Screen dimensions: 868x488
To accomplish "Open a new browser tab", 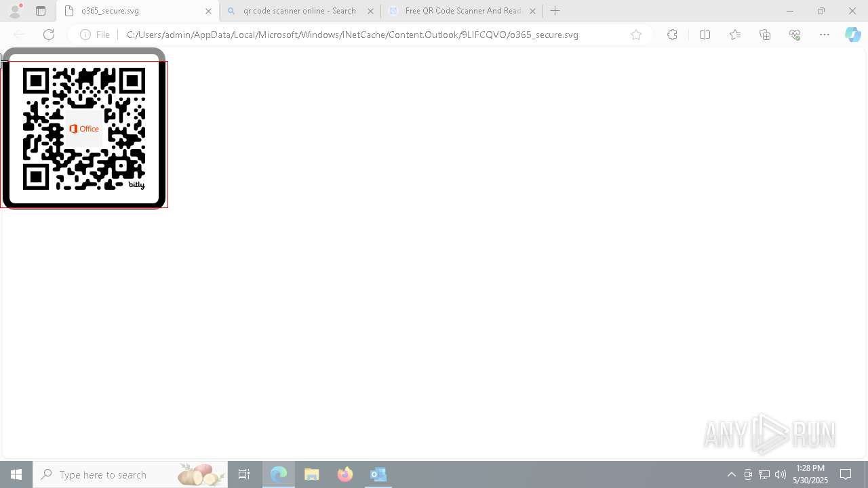I will 555,11.
